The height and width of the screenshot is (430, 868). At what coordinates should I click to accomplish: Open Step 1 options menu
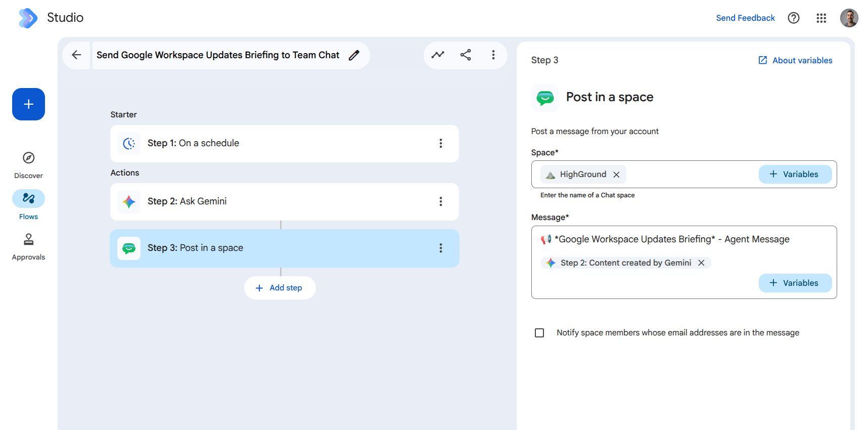[441, 143]
